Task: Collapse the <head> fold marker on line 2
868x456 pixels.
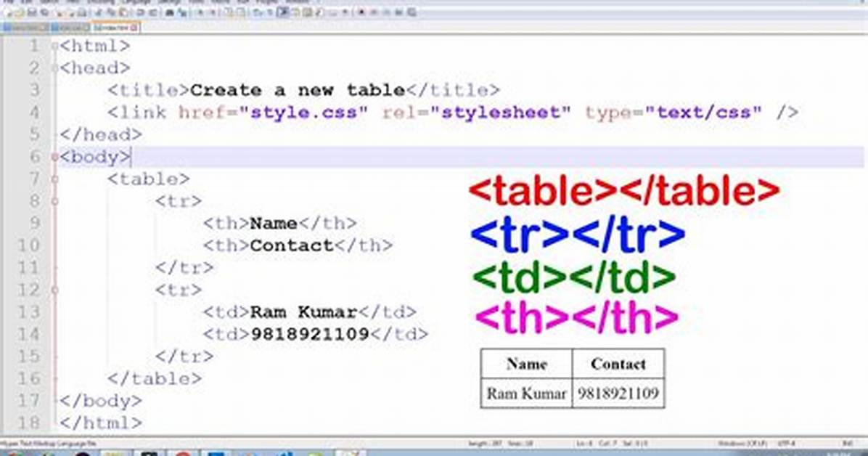Action: click(x=55, y=68)
